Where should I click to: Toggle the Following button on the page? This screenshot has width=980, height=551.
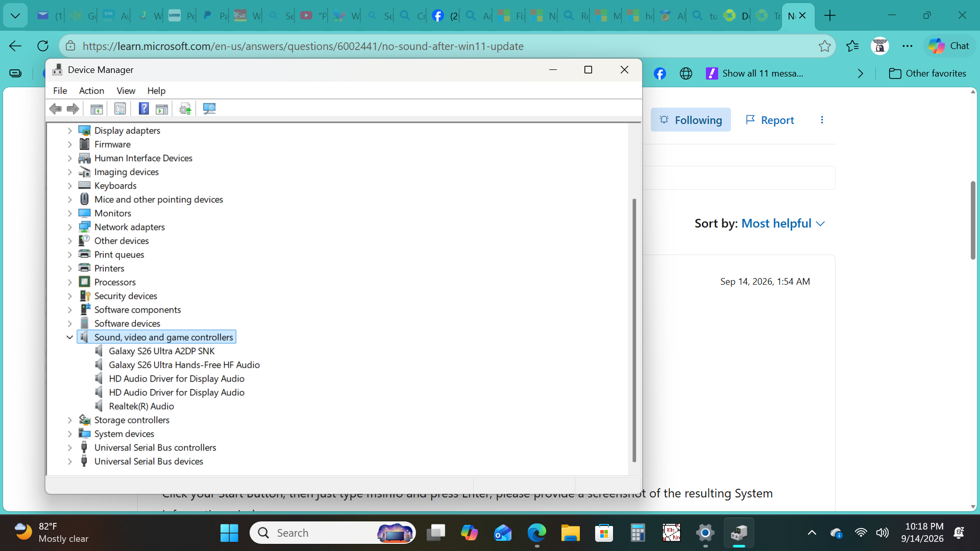click(691, 120)
